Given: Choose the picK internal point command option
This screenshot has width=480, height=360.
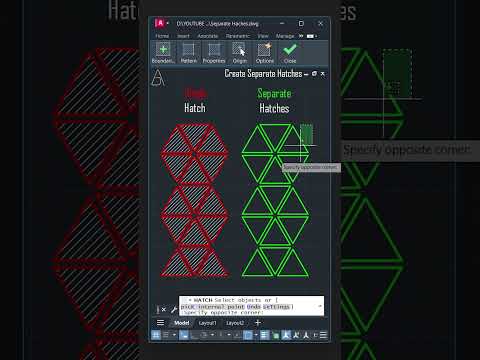Looking at the screenshot, I should point(212,307).
